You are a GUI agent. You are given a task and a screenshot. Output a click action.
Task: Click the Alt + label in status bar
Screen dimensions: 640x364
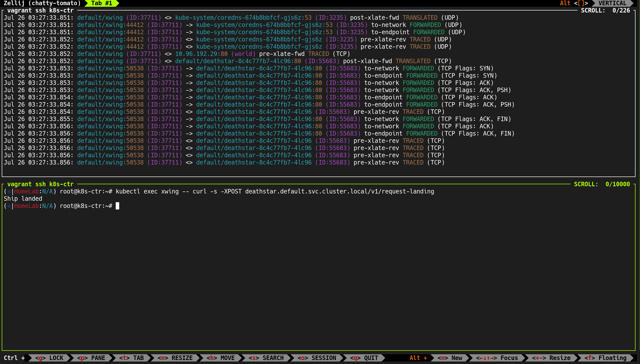pyautogui.click(x=418, y=358)
